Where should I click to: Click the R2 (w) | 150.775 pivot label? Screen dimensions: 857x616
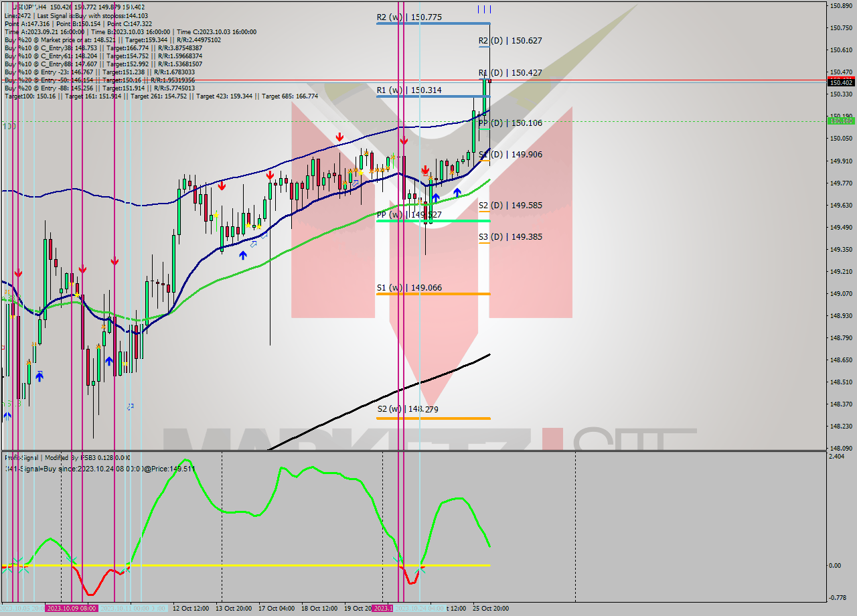pos(409,17)
